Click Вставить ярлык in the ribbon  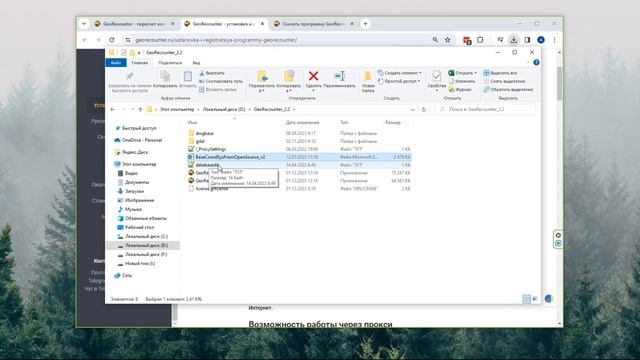point(218,89)
